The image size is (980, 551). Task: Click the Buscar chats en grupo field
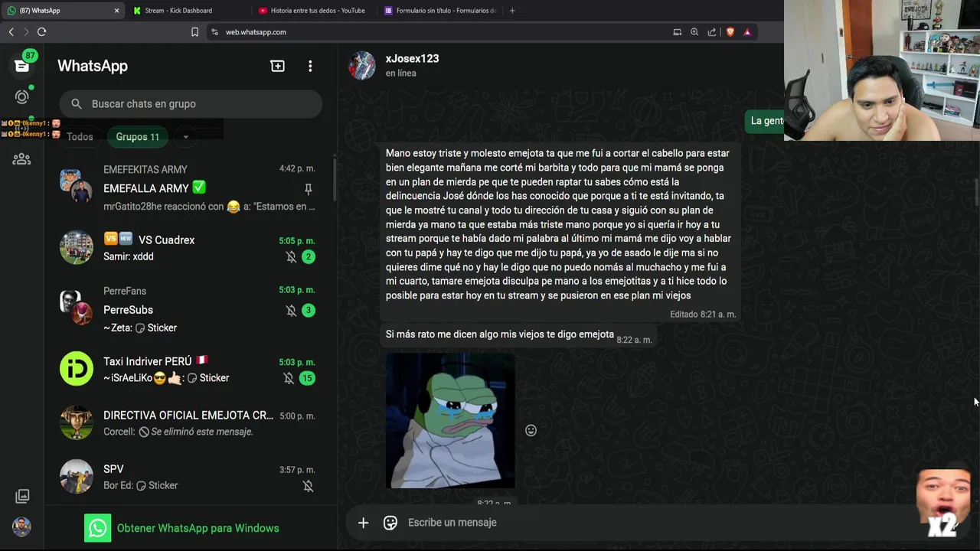[191, 104]
